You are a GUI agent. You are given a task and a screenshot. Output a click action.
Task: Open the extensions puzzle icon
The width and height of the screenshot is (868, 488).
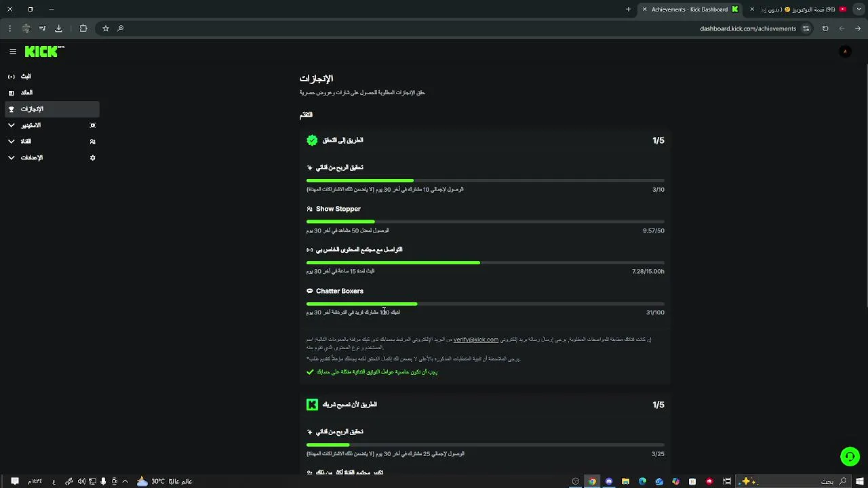tap(83, 28)
